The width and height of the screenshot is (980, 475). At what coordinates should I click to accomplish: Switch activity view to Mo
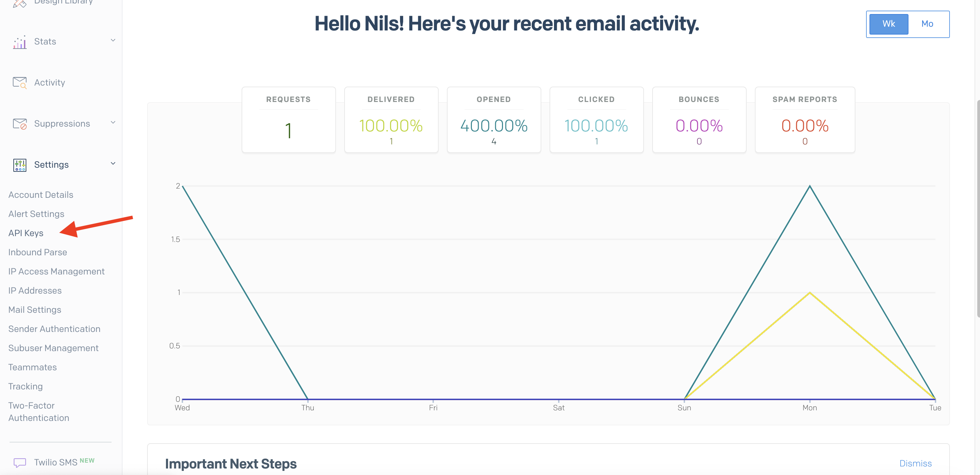(927, 24)
